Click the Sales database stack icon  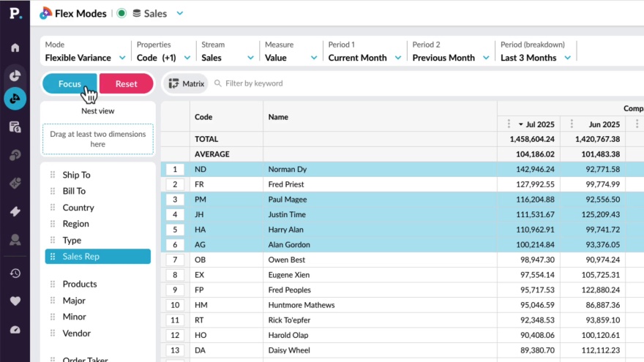137,13
